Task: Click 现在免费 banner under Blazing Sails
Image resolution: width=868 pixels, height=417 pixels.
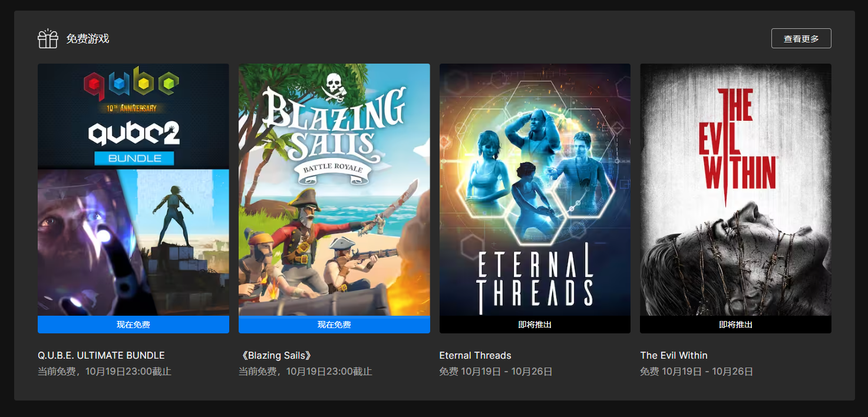Action: coord(334,325)
